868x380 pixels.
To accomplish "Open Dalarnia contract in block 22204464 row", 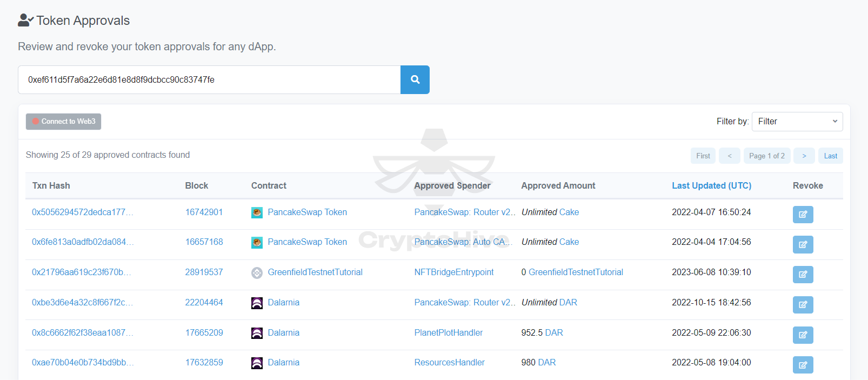I will pyautogui.click(x=283, y=302).
